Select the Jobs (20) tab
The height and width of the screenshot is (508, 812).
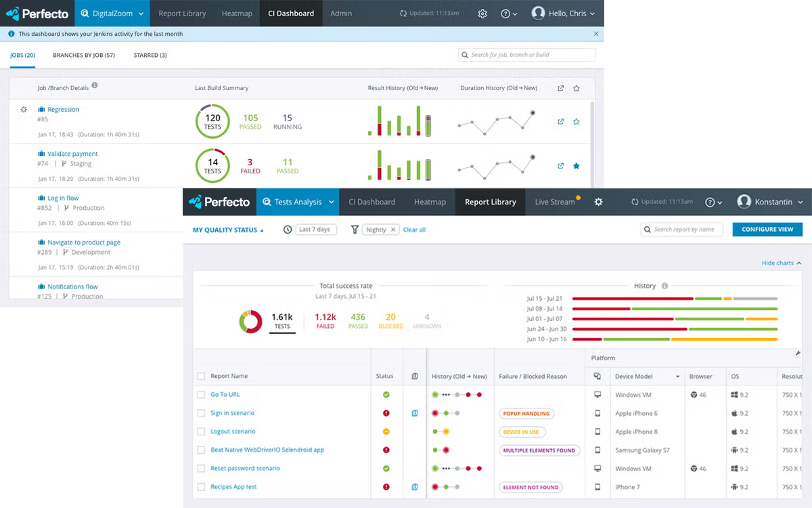(22, 56)
